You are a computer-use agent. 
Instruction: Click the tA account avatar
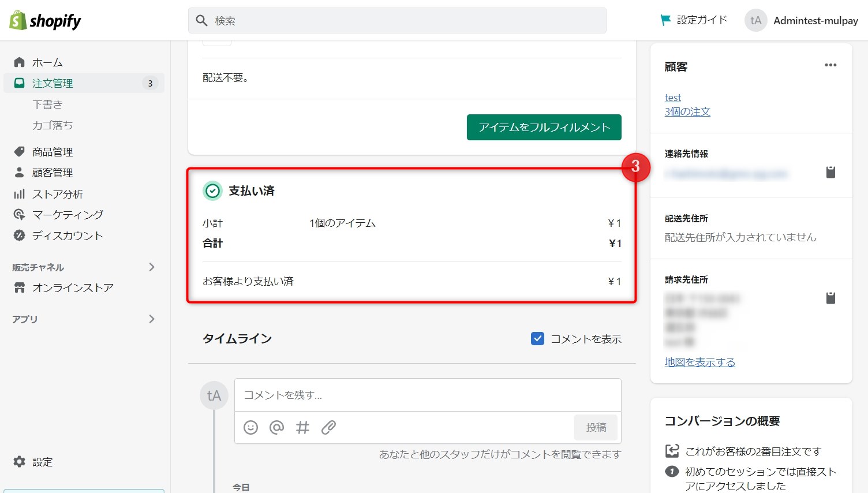pos(755,20)
